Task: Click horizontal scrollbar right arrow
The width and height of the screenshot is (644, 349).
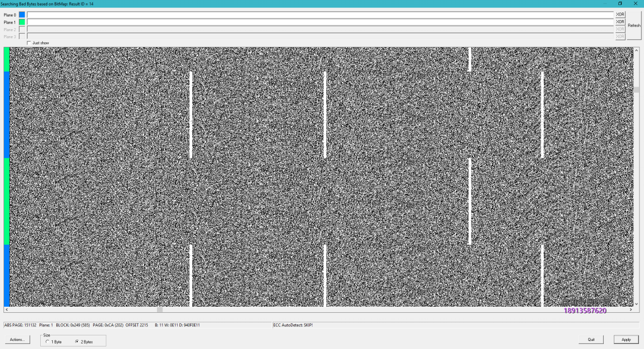Action: (x=630, y=309)
